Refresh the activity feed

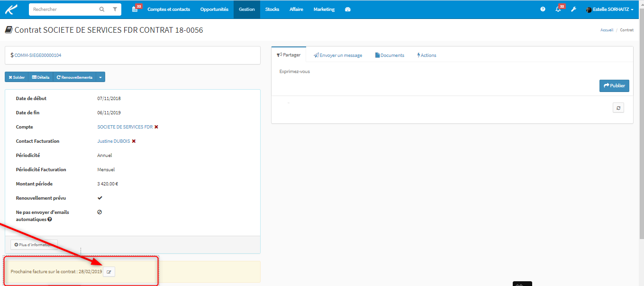618,108
